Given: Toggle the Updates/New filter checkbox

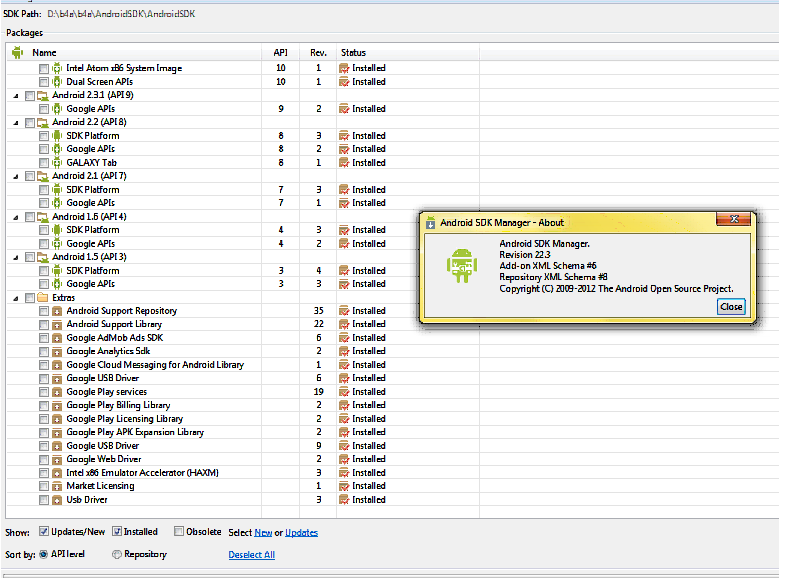Looking at the screenshot, I should point(44,532).
